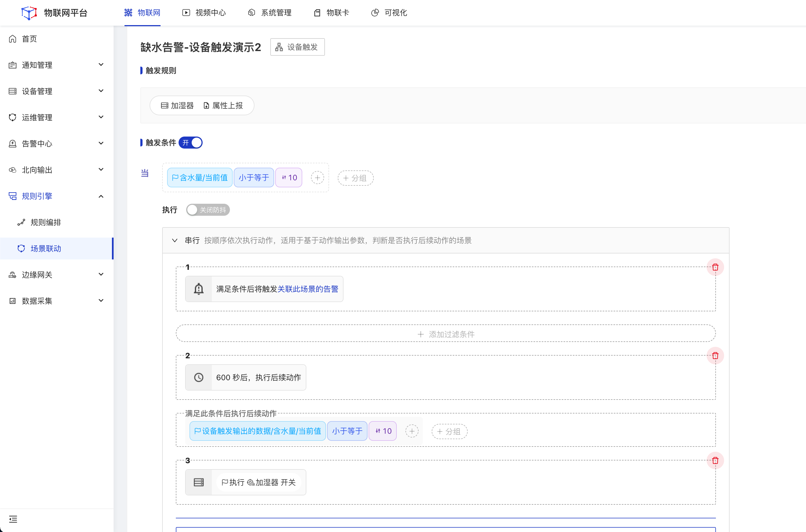Click the device icon in action 3
The width and height of the screenshot is (806, 532).
tap(198, 482)
